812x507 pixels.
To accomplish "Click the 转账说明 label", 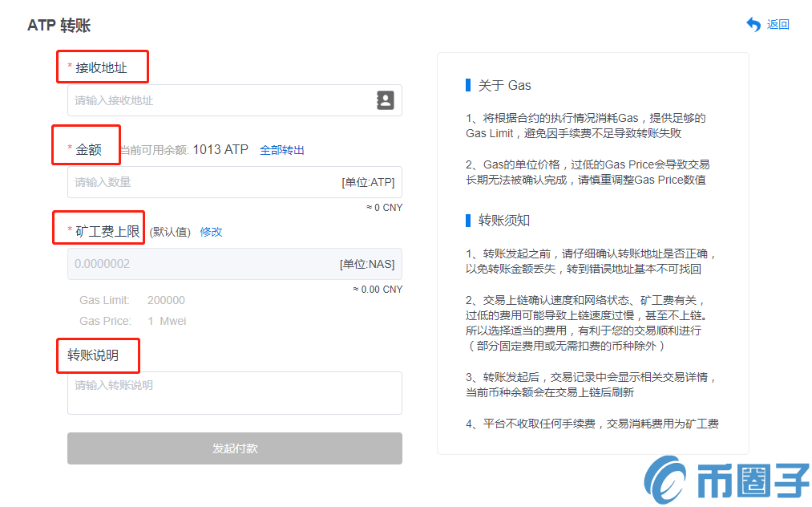I will tap(93, 355).
